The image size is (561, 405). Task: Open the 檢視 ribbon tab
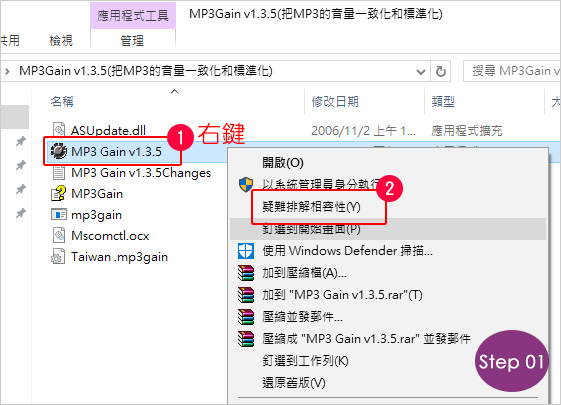coord(61,41)
